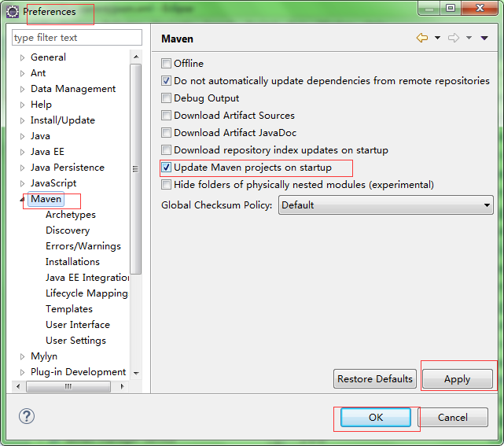Close the Preferences window

(x=480, y=8)
